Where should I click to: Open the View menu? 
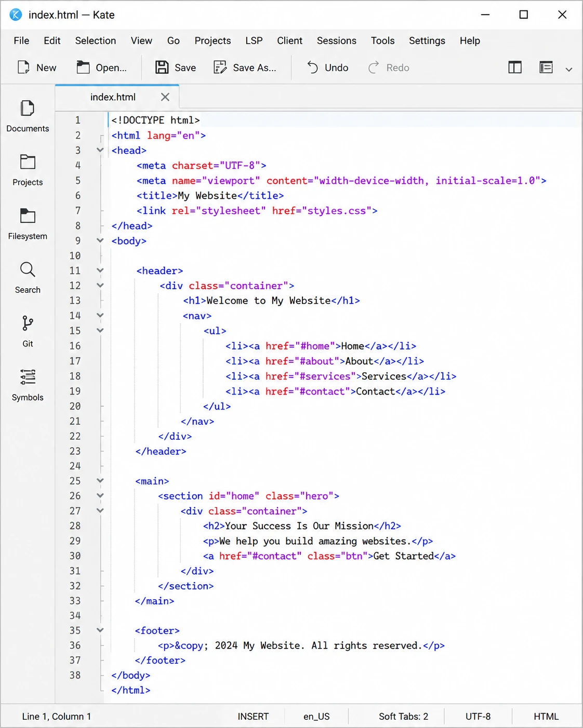point(141,41)
